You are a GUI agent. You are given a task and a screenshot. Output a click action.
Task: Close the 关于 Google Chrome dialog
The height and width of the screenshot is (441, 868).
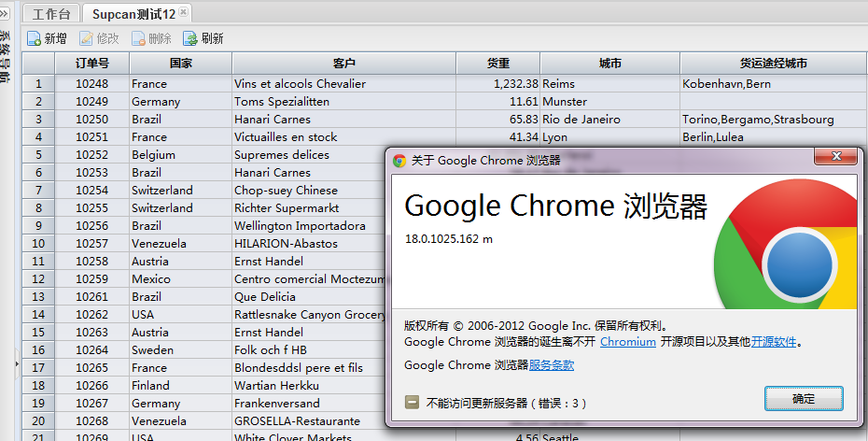tap(836, 156)
